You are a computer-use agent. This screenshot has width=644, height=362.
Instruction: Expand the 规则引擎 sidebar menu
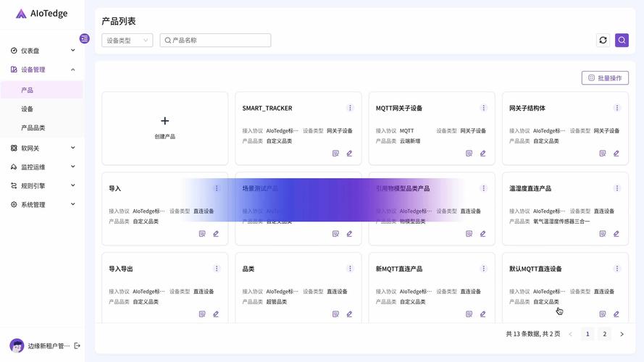point(42,186)
